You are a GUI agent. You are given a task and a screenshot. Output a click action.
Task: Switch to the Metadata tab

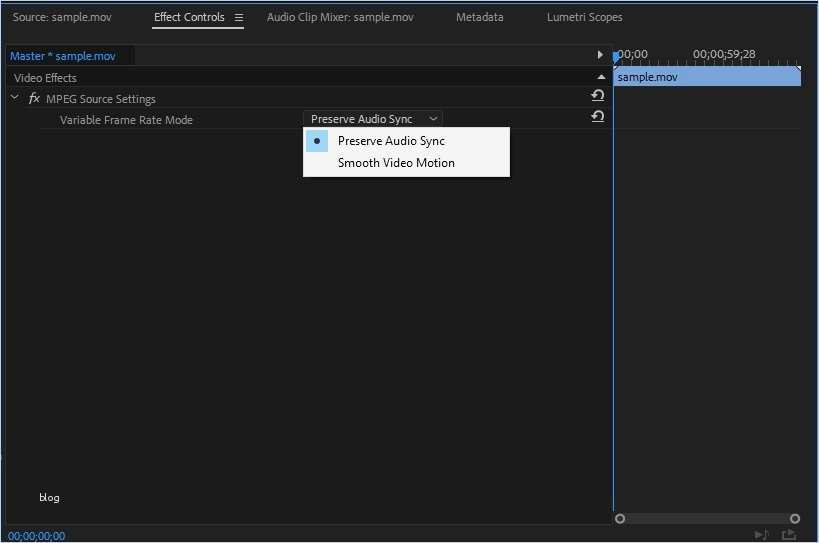[479, 17]
